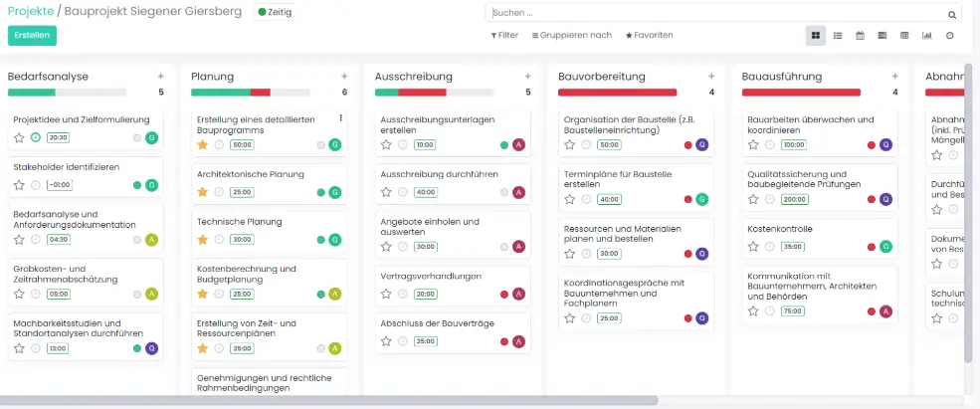Open Gruppieren nach dropdown

pyautogui.click(x=572, y=36)
